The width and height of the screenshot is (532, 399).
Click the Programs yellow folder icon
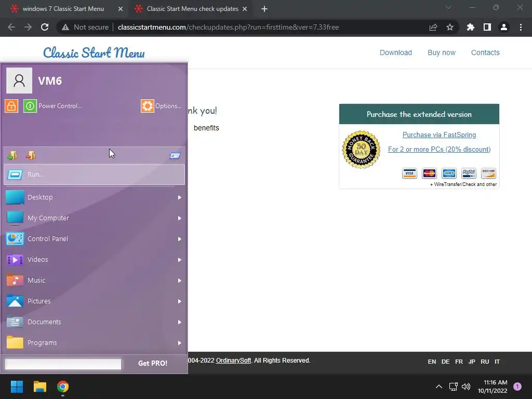click(15, 342)
